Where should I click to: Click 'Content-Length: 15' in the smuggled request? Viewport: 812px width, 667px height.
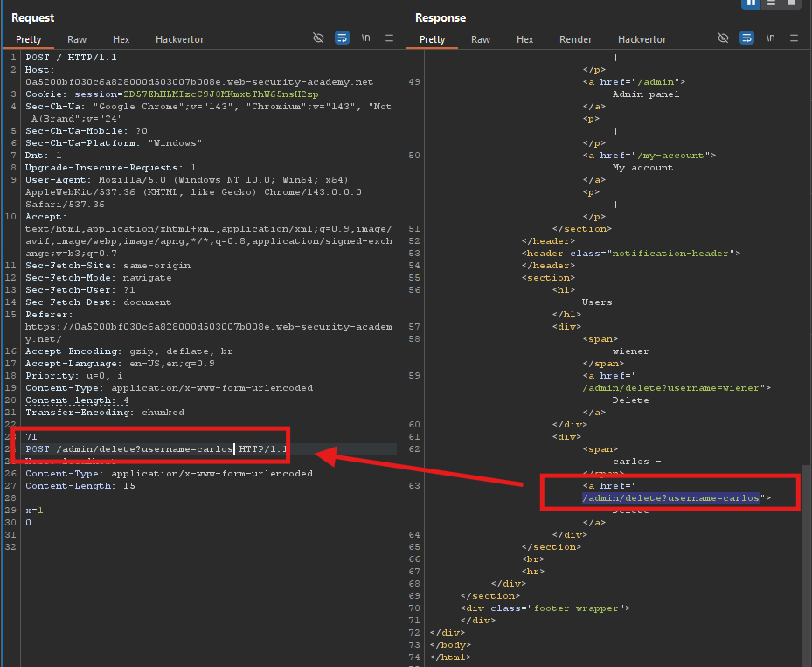tap(80, 486)
